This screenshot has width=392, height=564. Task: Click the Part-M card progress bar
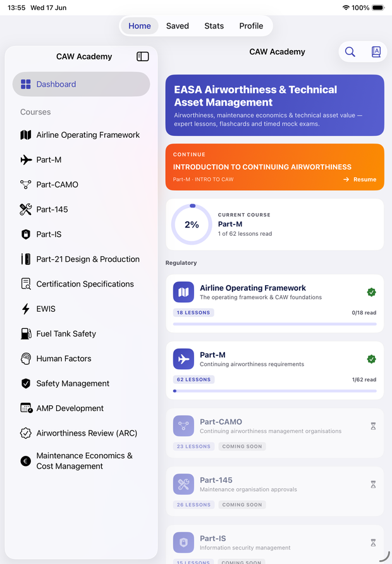tap(275, 391)
